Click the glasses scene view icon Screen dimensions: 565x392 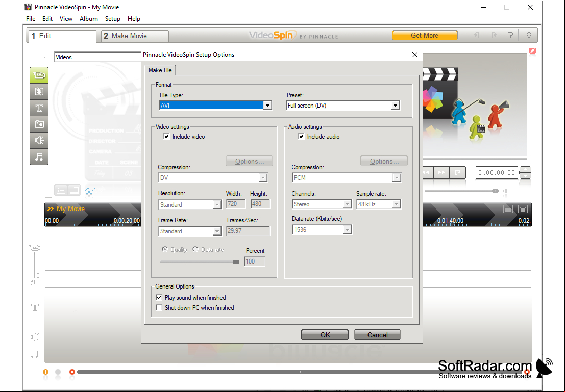(x=90, y=191)
